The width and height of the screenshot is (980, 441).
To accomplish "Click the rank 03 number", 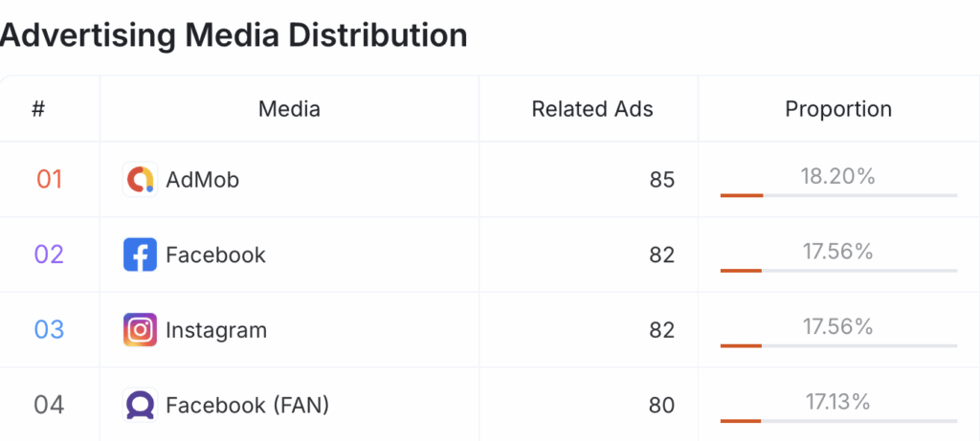I will coord(49,330).
